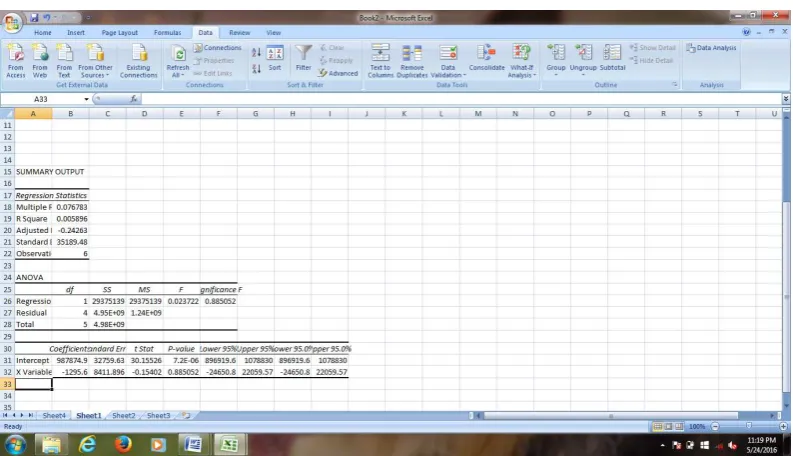Click the Select All corner
793x456 pixels.
(x=7, y=114)
